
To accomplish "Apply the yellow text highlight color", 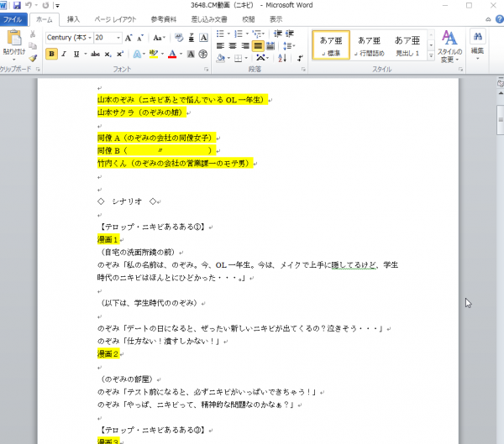I will (x=154, y=54).
